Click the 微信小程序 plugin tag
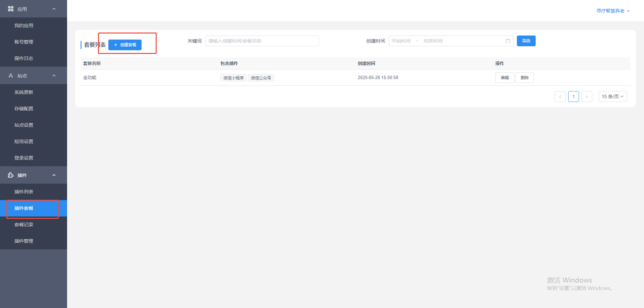Image resolution: width=644 pixels, height=308 pixels. [233, 78]
